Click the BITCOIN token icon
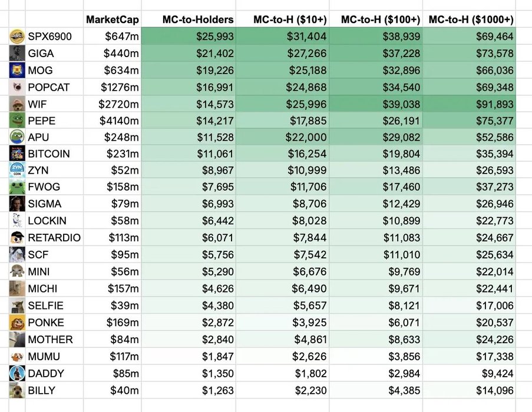 pyautogui.click(x=17, y=154)
